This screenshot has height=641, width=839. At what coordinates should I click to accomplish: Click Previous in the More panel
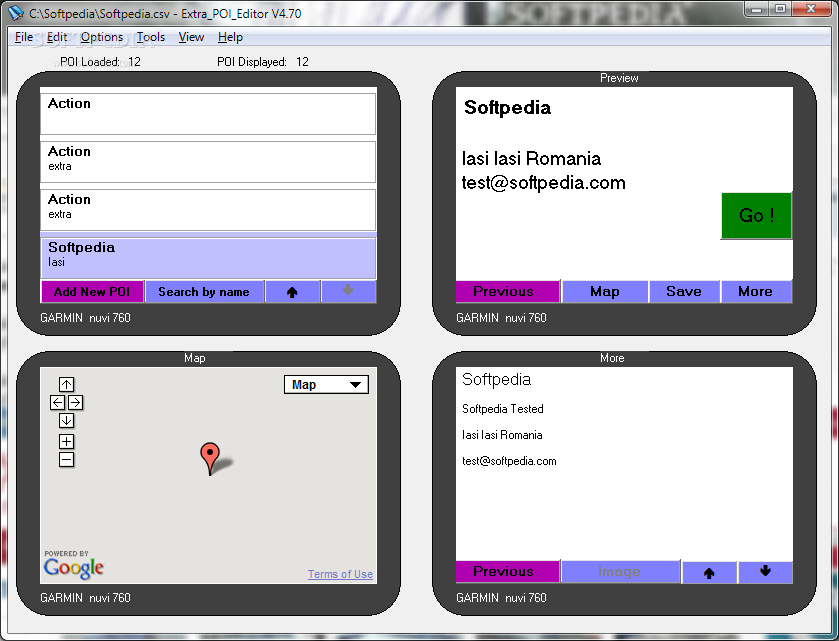point(507,571)
